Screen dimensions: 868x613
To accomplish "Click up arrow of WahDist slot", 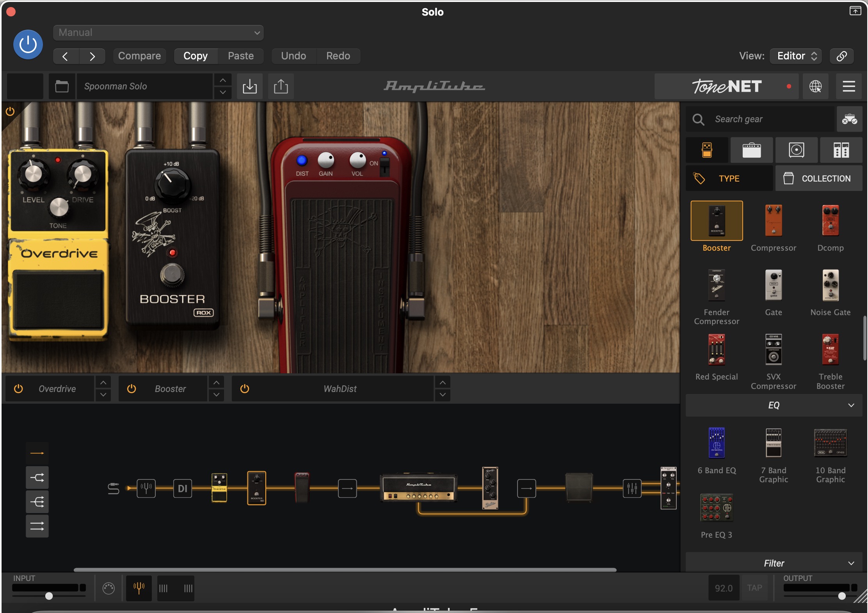I will click(443, 382).
